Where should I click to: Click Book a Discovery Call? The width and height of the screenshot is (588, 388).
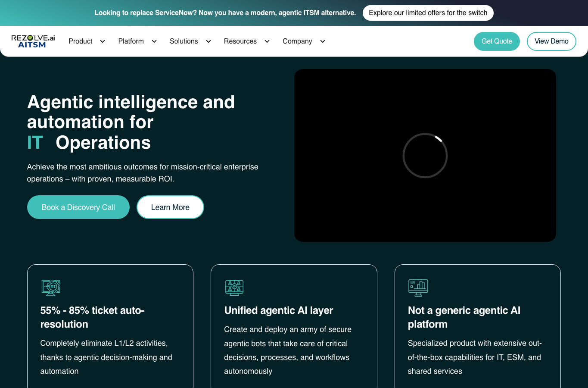coord(78,207)
